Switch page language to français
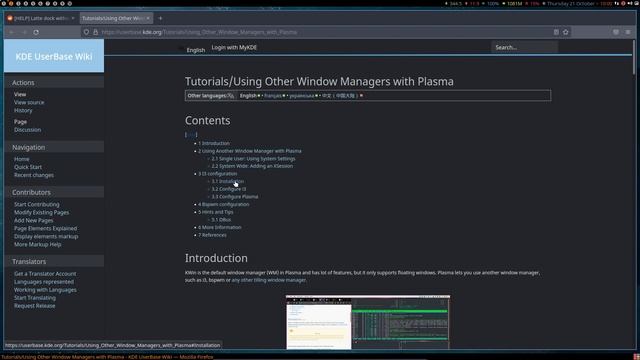The height and width of the screenshot is (360, 640). [x=273, y=96]
